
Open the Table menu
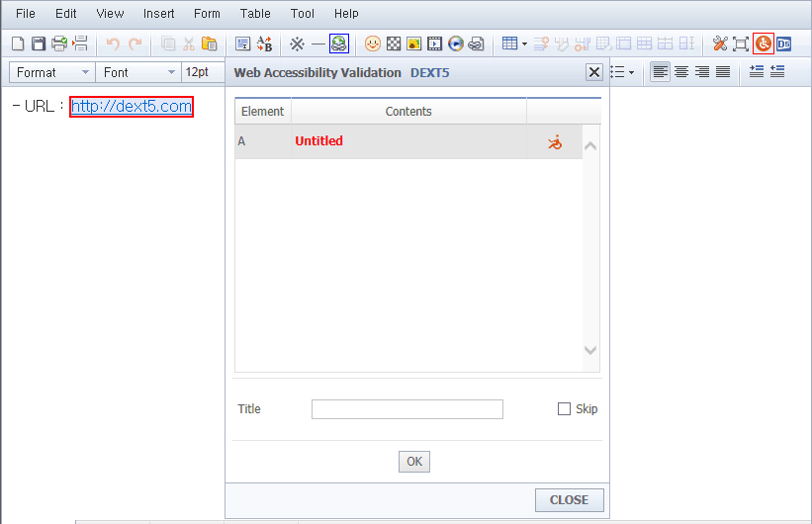[255, 14]
